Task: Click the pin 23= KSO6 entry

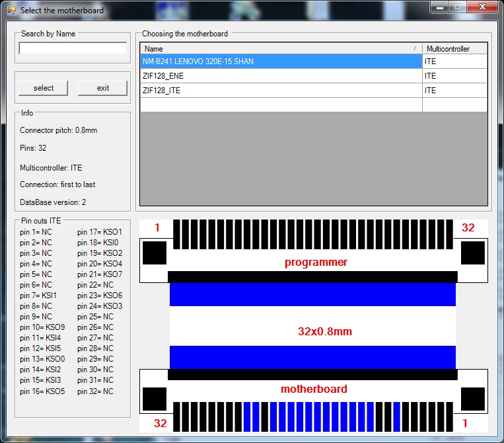Action: point(100,296)
